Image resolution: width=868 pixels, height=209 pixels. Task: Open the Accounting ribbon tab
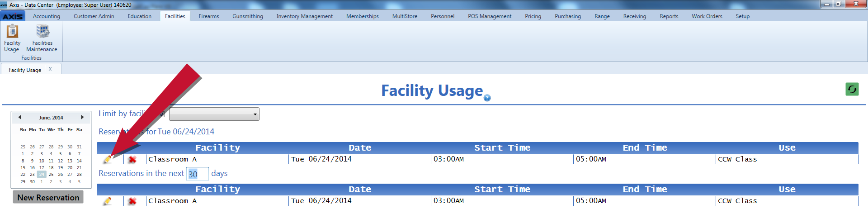pos(47,16)
